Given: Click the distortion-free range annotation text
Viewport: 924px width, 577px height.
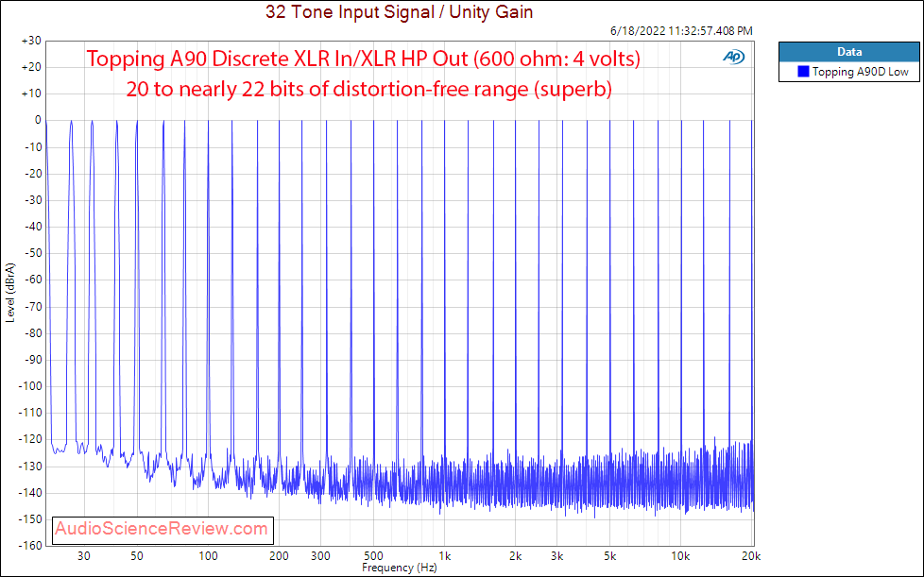Looking at the screenshot, I should (x=368, y=89).
